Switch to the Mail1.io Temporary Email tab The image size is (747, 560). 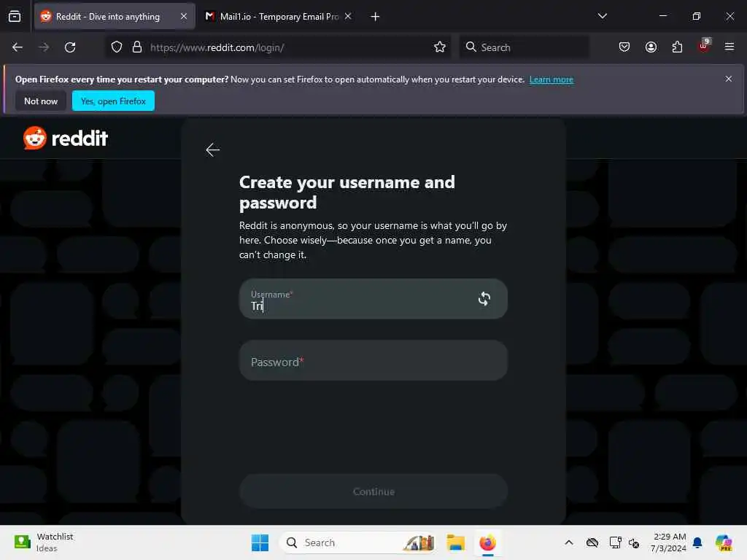[279, 16]
